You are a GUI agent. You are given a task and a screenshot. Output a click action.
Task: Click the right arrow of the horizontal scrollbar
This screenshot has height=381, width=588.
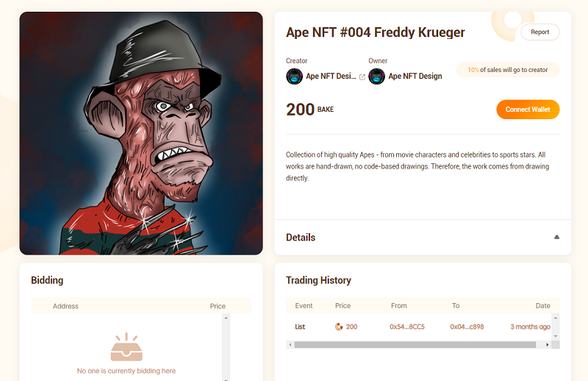pos(549,344)
